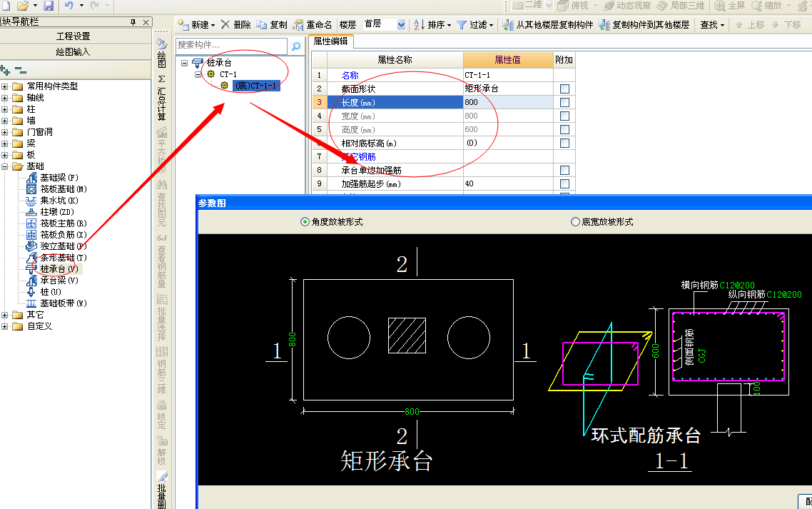812x509 pixels.
Task: Click the 属性值 column header
Action: (x=507, y=59)
